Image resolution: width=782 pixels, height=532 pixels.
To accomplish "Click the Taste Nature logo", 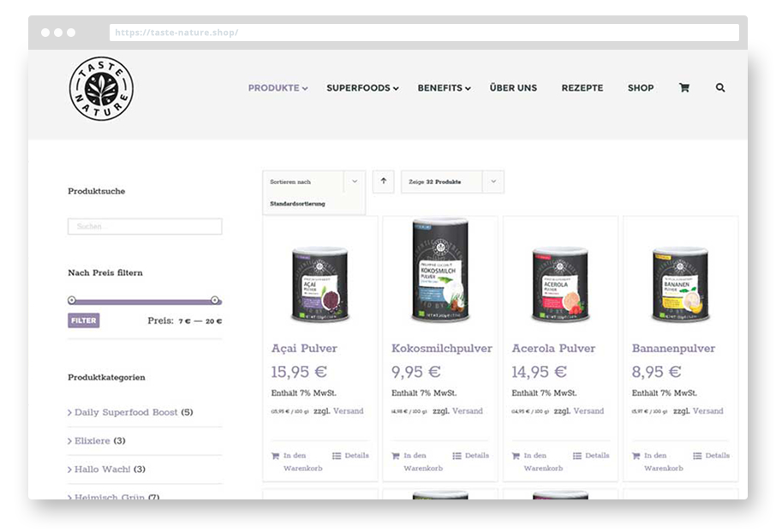I will tap(101, 88).
